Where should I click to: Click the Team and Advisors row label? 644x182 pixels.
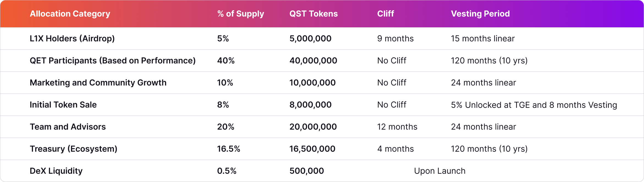tap(68, 127)
